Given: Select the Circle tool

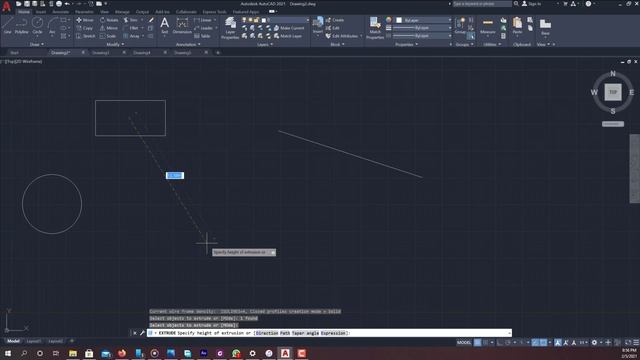Looking at the screenshot, I should point(37,26).
